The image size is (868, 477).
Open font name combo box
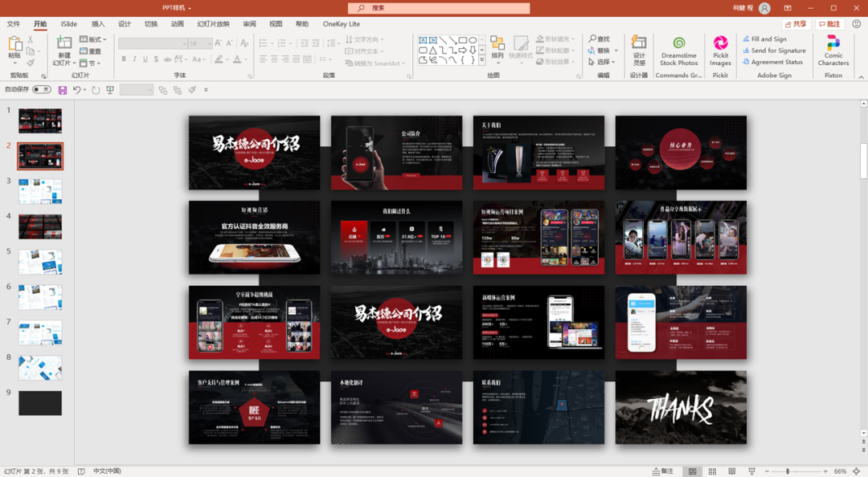154,43
